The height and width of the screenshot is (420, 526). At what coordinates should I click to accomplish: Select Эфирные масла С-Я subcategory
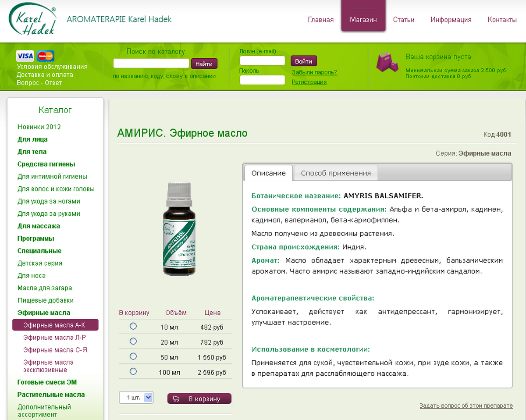(x=55, y=350)
